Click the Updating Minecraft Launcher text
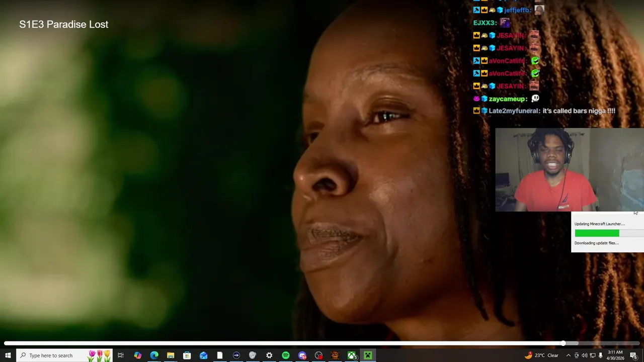This screenshot has height=362, width=644. tap(600, 224)
